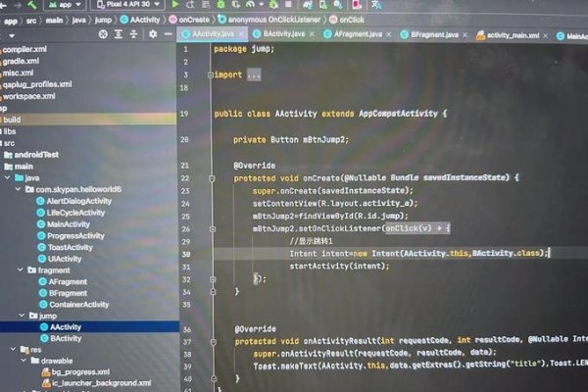Screen dimensions: 588x392
Task: Click the green Debug bug icon
Action: click(220, 4)
